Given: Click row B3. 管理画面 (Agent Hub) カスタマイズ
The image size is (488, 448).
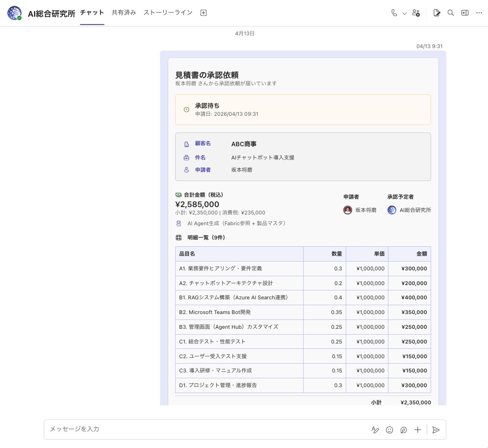Looking at the screenshot, I should (303, 327).
